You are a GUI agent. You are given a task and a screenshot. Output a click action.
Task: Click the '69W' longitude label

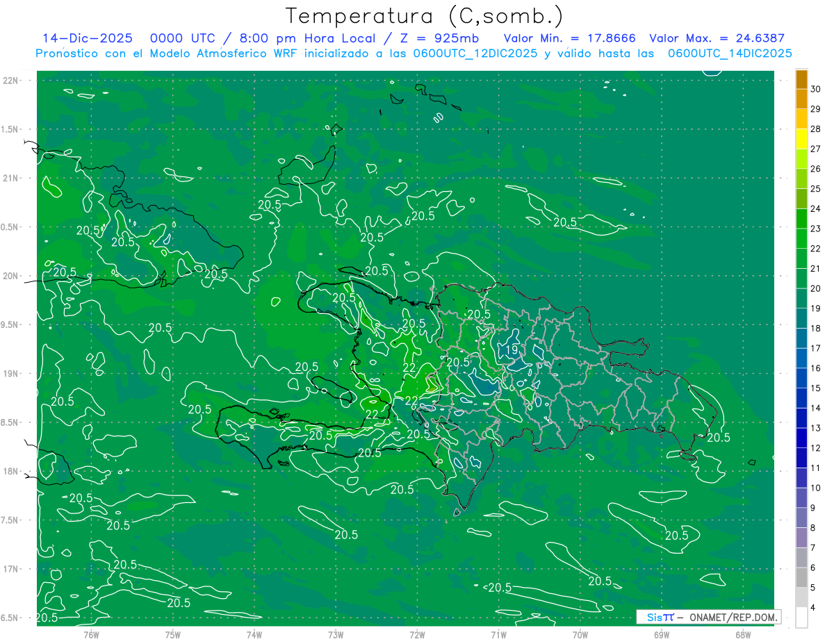(x=662, y=634)
